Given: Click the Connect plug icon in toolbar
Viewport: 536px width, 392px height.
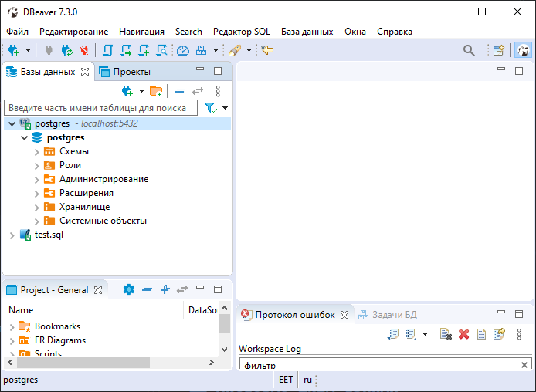Looking at the screenshot, I should pyautogui.click(x=49, y=50).
